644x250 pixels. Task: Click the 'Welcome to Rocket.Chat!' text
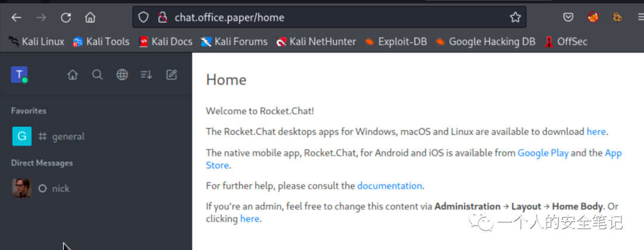click(260, 111)
